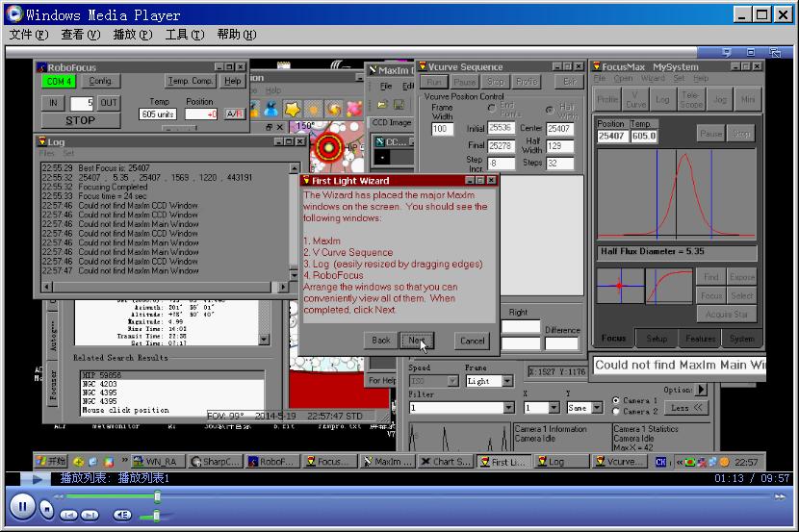Switch to Chart S... taskbar item
This screenshot has width=799, height=532.
coord(445,461)
